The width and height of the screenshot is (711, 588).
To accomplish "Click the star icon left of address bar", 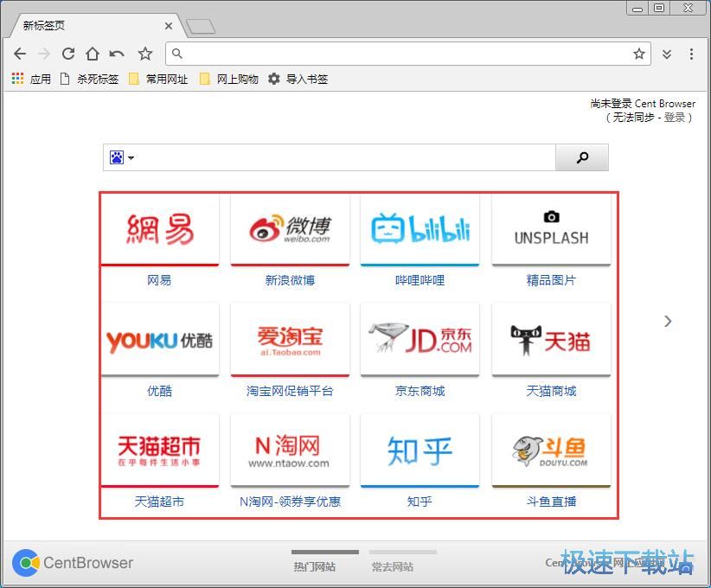I will 145,54.
